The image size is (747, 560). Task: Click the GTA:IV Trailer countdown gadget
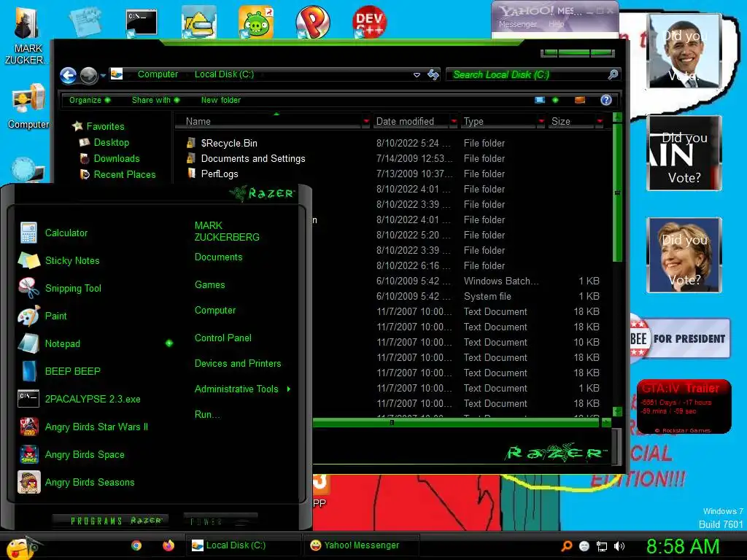pyautogui.click(x=684, y=407)
